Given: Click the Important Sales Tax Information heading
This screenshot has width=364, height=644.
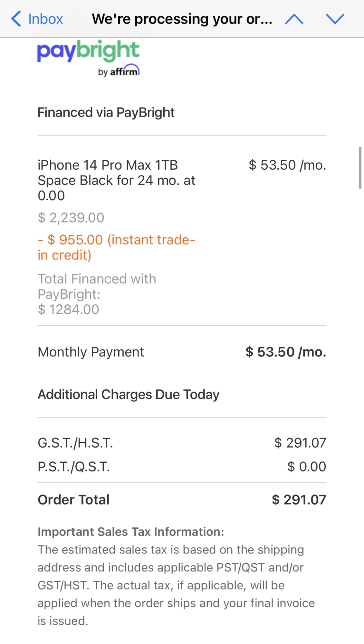Looking at the screenshot, I should click(x=131, y=532).
